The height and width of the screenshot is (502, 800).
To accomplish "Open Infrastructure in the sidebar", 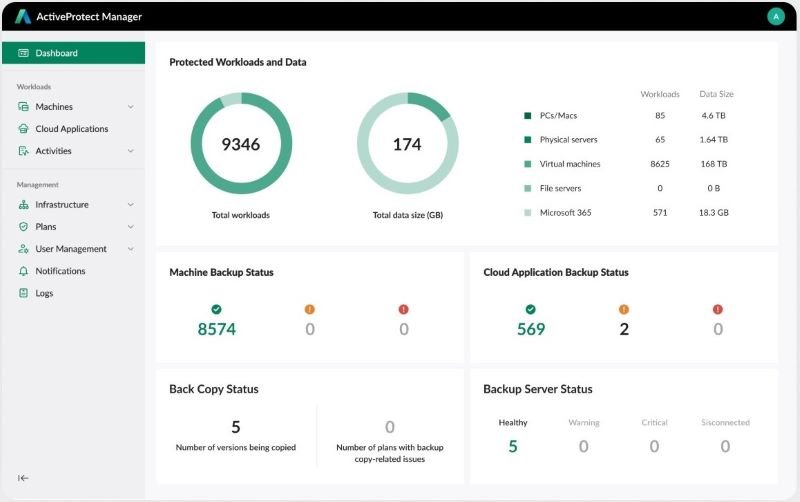I will pos(73,205).
